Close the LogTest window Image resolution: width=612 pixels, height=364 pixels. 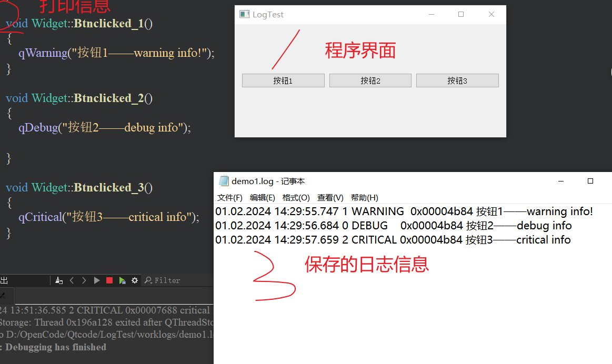491,14
